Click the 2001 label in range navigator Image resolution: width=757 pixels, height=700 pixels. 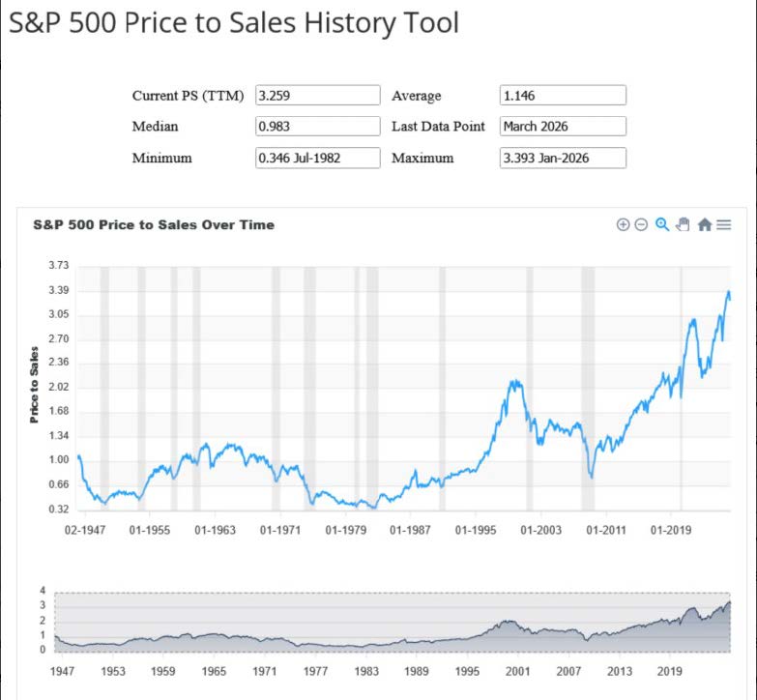518,671
